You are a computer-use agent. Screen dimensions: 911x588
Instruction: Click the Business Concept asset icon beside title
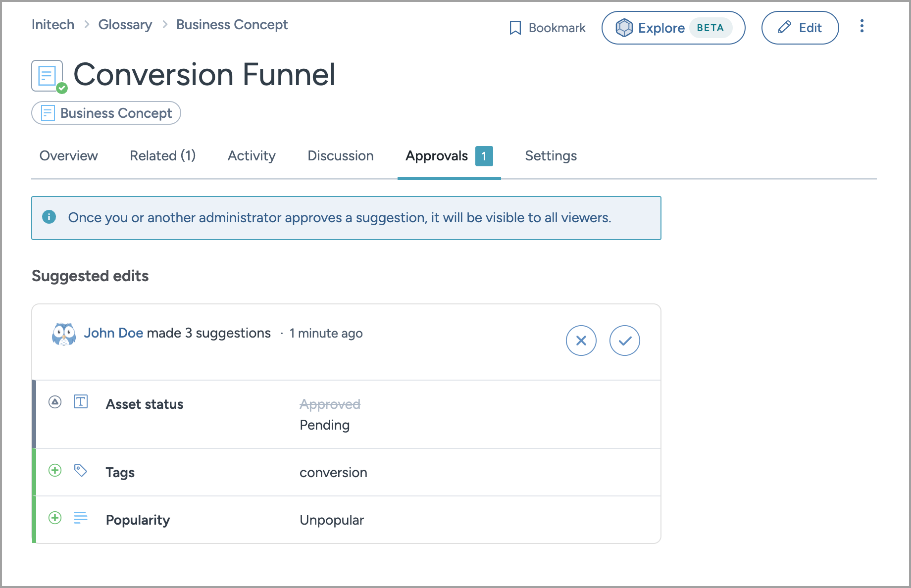click(x=47, y=75)
